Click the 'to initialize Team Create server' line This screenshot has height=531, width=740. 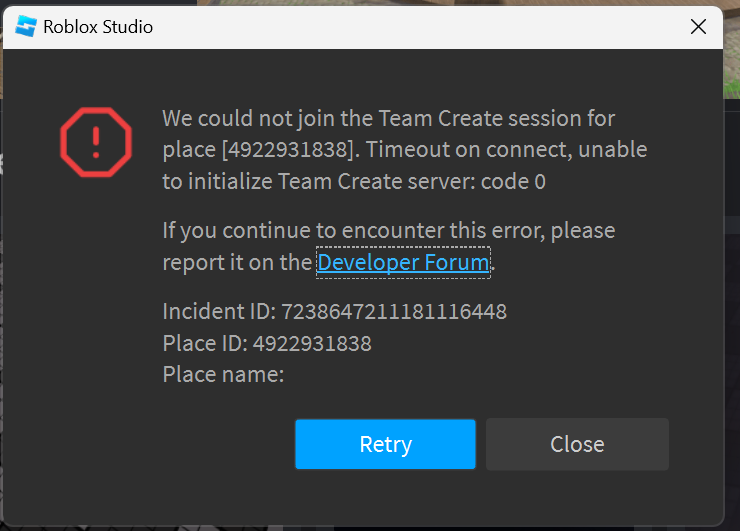354,182
